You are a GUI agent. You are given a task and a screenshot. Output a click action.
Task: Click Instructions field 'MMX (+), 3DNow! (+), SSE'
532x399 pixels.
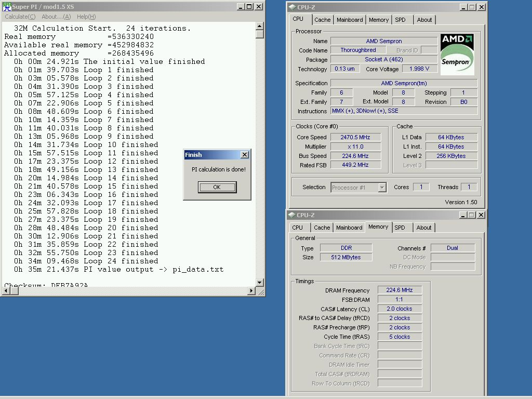(404, 111)
